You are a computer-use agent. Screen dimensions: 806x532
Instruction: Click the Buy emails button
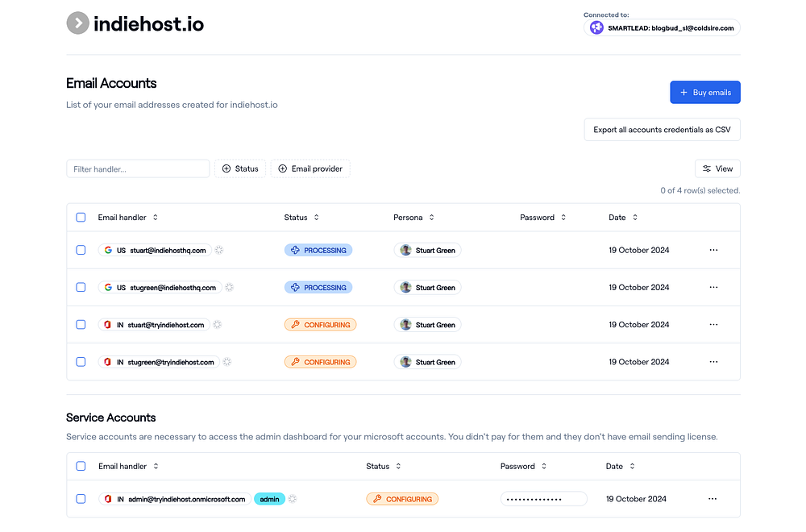(704, 93)
